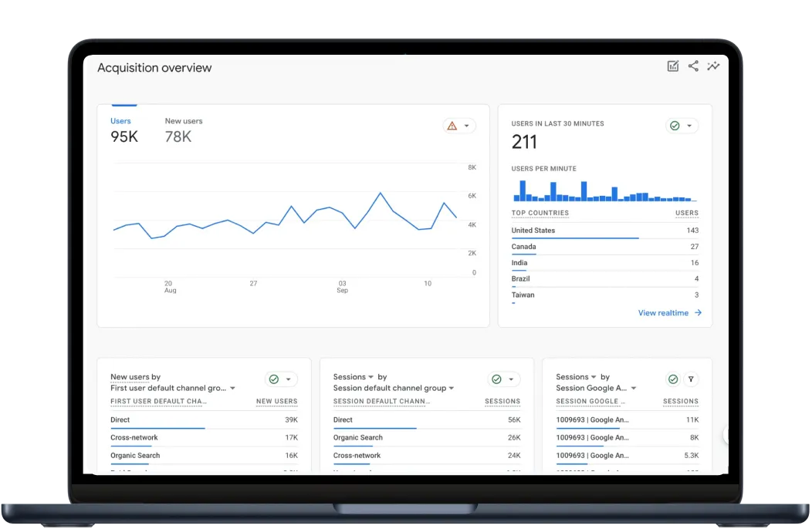Click Google Ads row showing 5.3K

click(x=627, y=456)
